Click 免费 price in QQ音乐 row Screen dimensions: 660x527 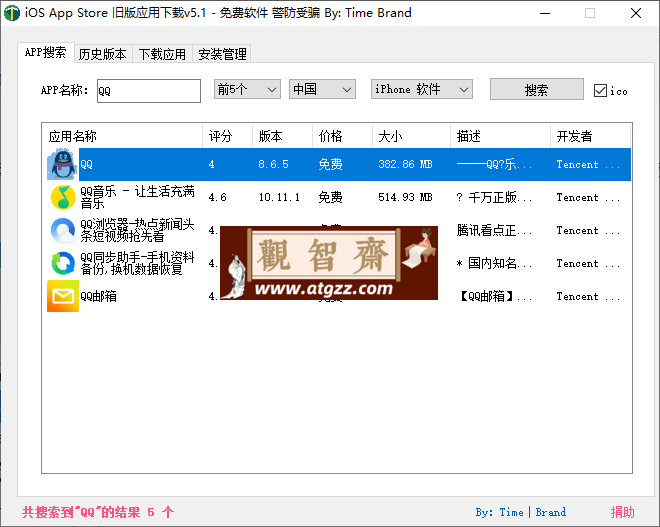tap(330, 197)
